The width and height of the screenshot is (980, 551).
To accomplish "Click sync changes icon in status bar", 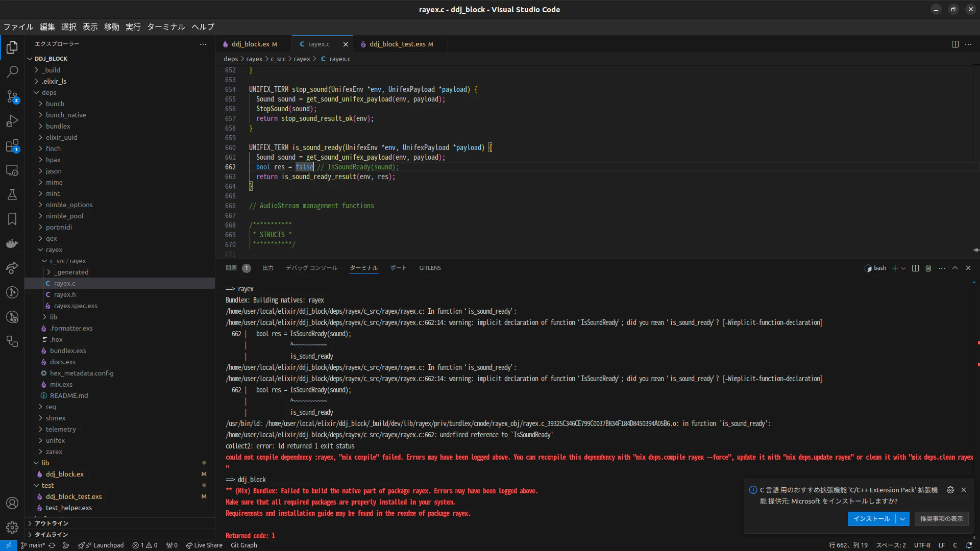I will pos(52,545).
